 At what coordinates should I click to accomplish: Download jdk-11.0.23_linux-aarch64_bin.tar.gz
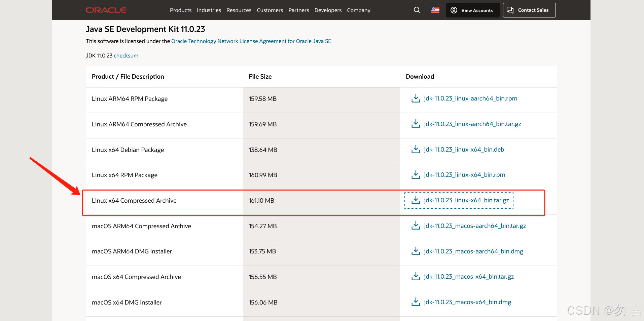[473, 124]
